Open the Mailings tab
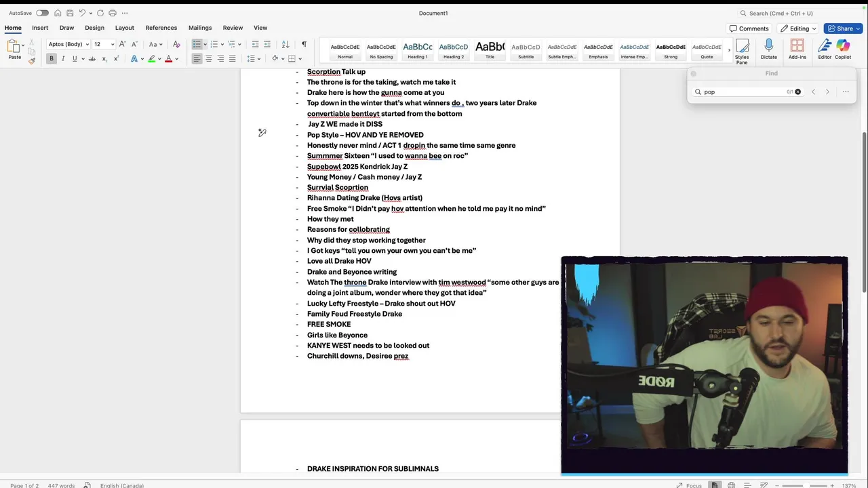 200,28
